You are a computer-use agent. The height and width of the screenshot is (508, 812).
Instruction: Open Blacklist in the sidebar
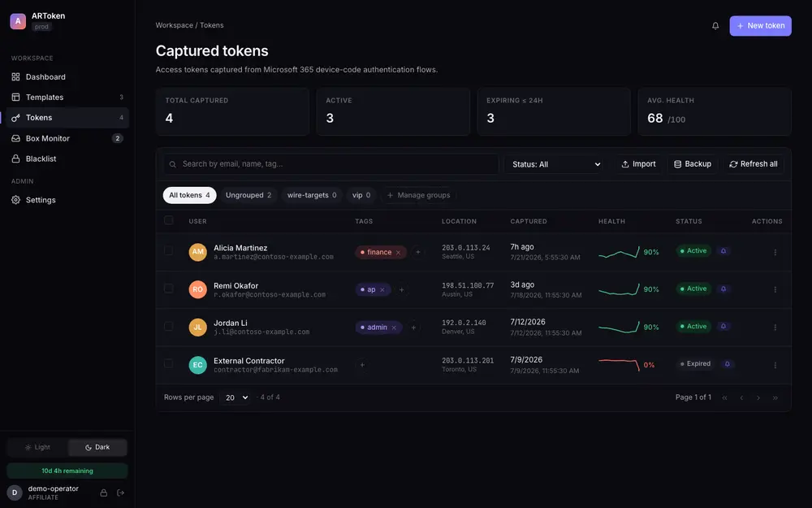(x=67, y=158)
